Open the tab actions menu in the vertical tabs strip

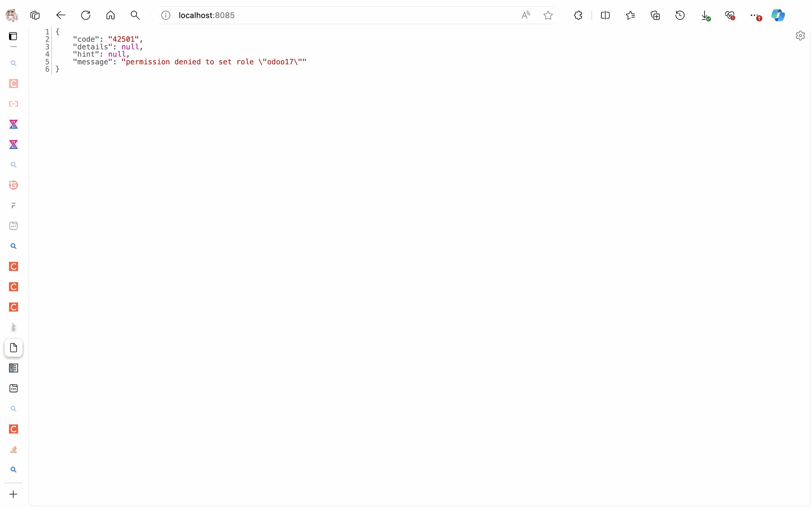coord(13,36)
